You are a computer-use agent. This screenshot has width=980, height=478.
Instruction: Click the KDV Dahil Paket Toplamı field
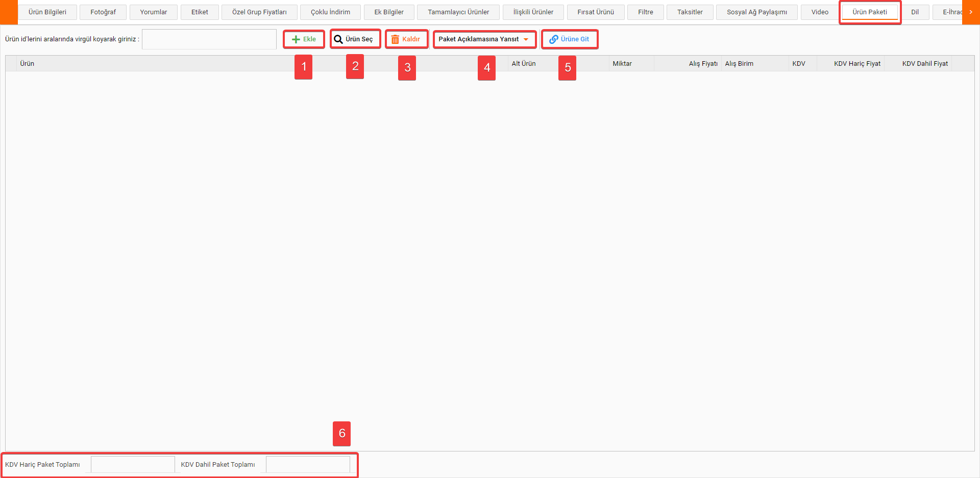point(308,465)
